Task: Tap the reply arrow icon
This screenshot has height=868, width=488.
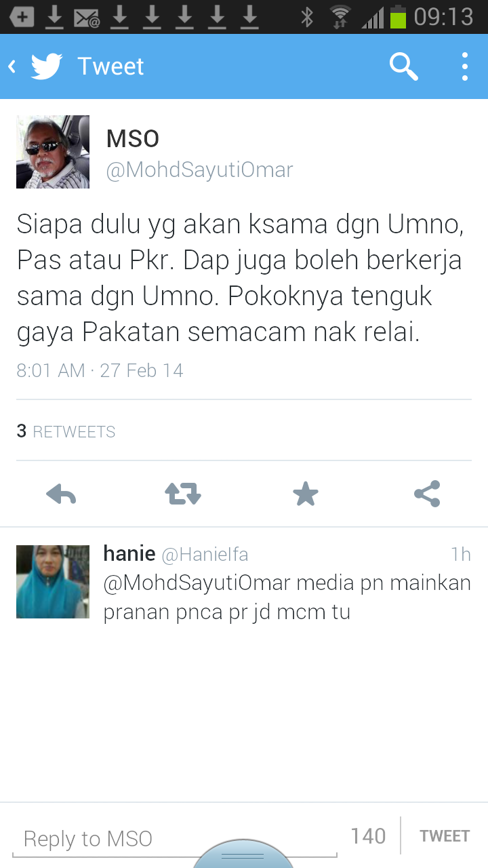Action: 61,494
